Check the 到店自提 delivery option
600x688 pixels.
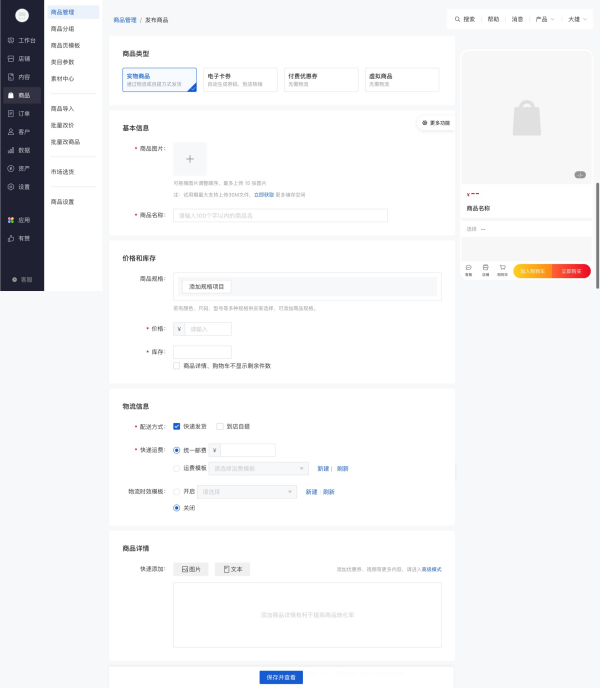[x=220, y=426]
